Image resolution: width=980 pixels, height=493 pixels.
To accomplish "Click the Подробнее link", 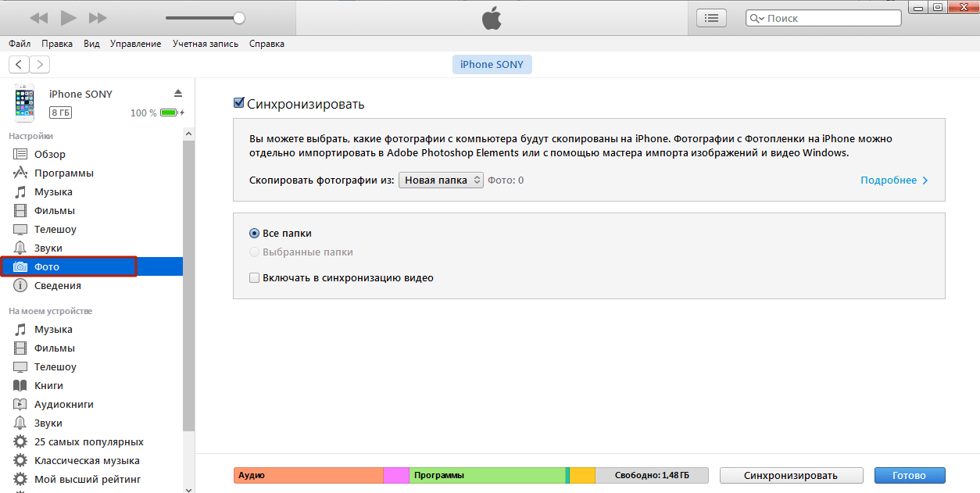I will pos(894,180).
